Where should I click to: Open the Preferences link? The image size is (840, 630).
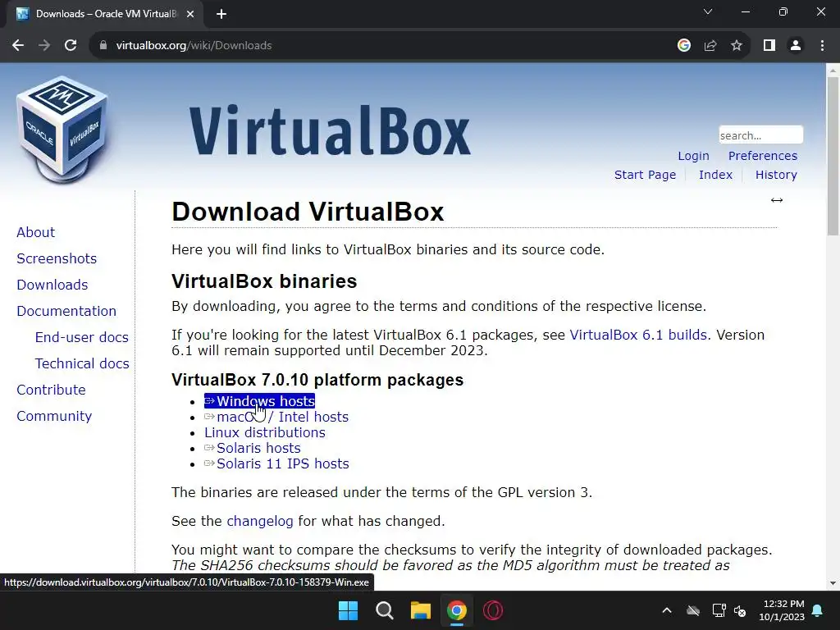(763, 156)
